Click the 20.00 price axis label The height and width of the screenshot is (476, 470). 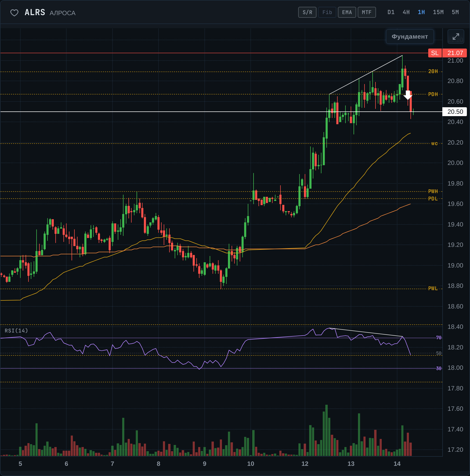(x=455, y=163)
